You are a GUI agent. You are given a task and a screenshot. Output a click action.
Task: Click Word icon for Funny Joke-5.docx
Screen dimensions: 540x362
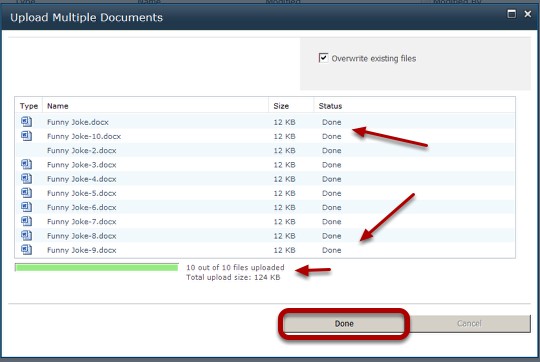pyautogui.click(x=27, y=193)
